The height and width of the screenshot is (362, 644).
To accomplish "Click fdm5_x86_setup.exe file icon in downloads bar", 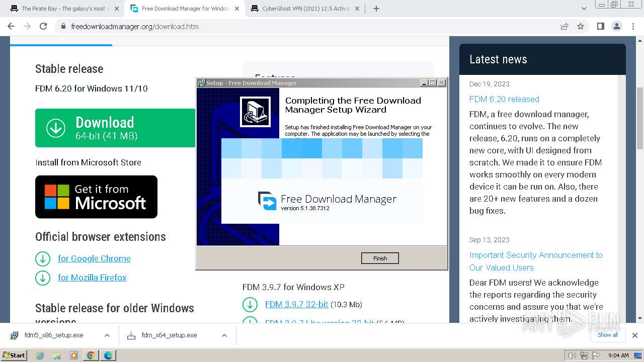I will click(x=15, y=335).
